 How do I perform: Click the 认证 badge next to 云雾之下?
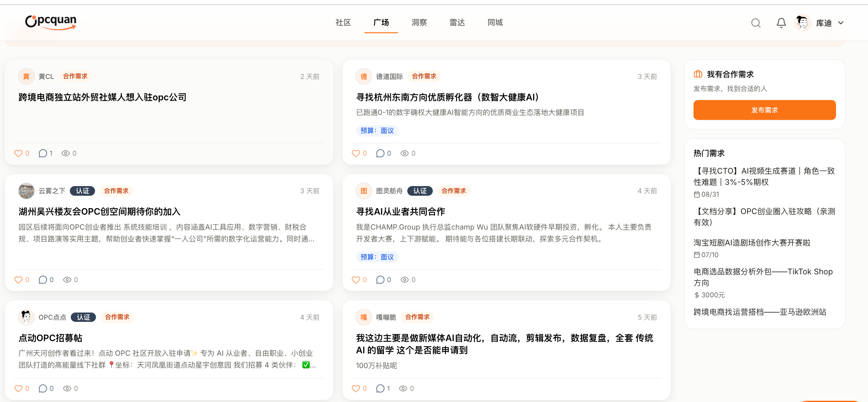tap(83, 191)
